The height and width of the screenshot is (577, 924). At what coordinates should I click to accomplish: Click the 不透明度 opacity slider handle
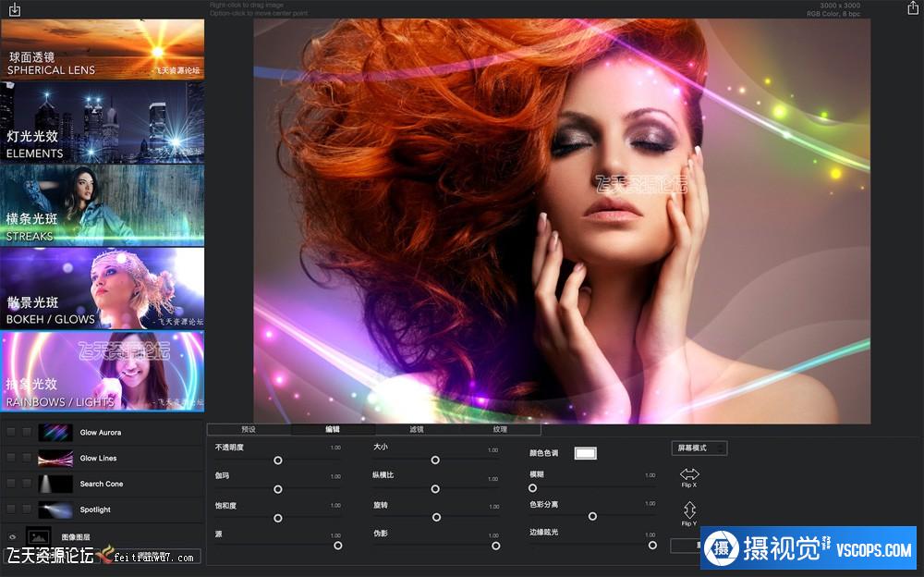[277, 460]
